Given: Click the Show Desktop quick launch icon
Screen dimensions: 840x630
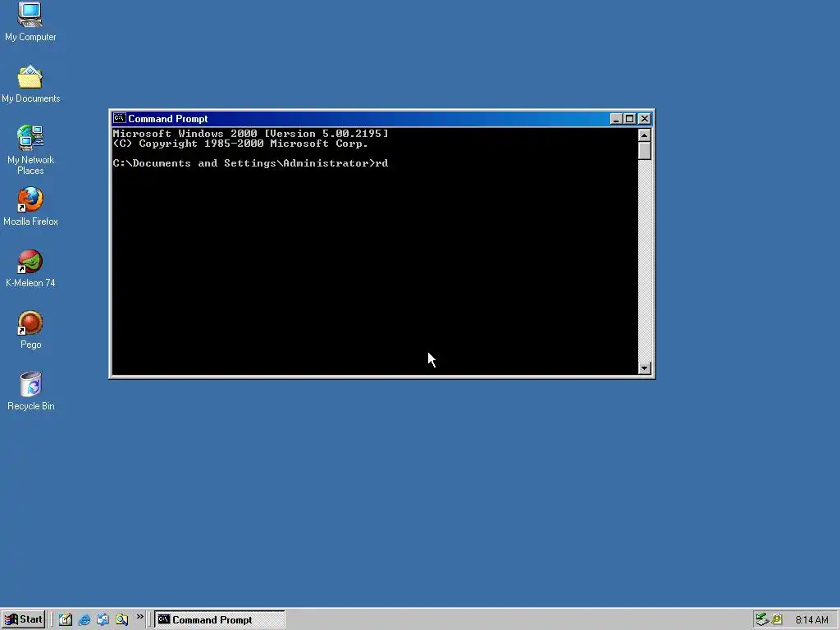Looking at the screenshot, I should 66,620.
